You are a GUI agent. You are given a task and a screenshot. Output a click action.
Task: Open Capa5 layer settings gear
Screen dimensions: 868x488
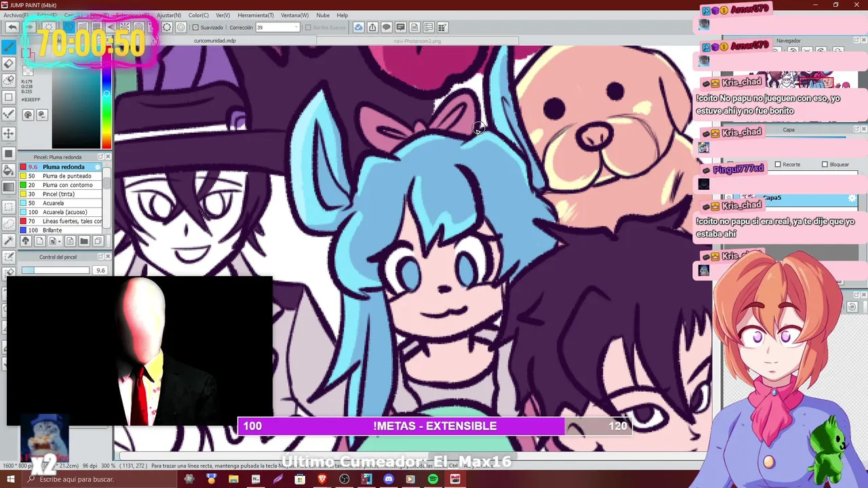pos(852,198)
